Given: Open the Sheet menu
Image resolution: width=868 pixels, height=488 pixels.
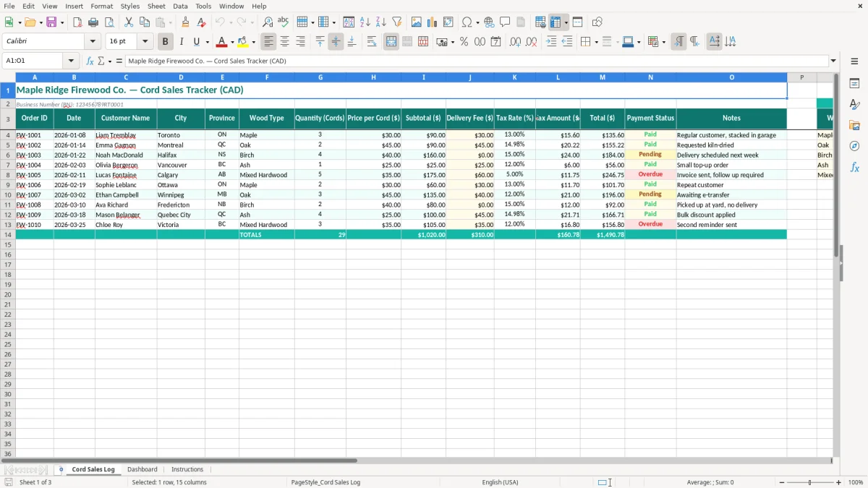Looking at the screenshot, I should pos(156,6).
